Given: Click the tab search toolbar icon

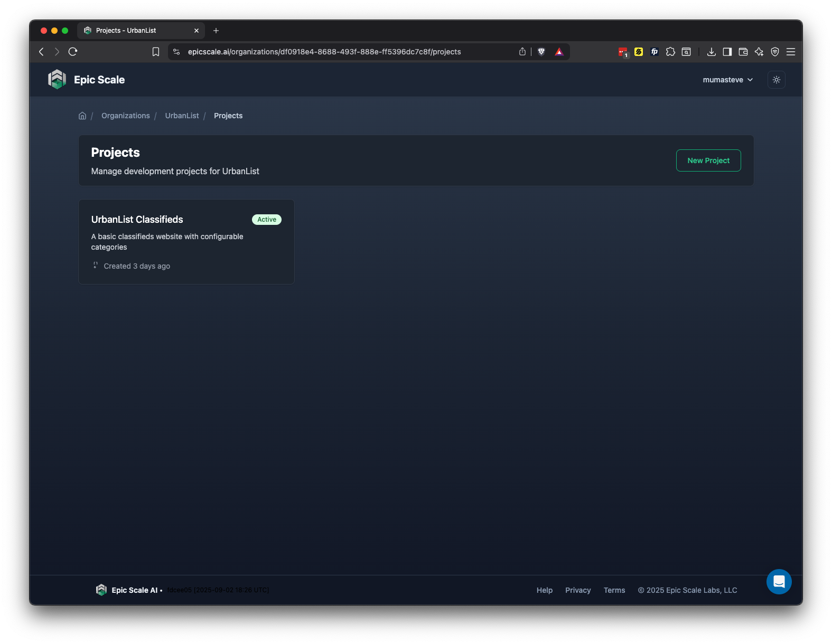Looking at the screenshot, I should pos(686,52).
